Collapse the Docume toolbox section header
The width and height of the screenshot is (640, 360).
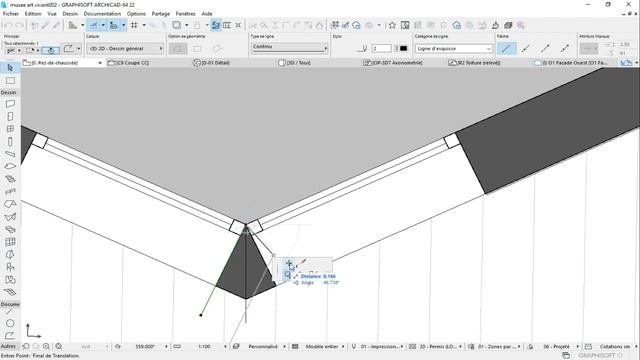10,304
